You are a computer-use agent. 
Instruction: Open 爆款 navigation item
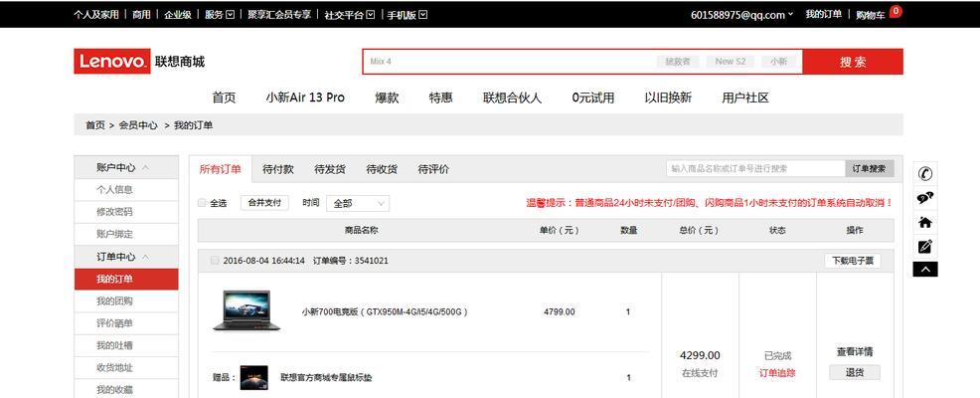click(387, 98)
